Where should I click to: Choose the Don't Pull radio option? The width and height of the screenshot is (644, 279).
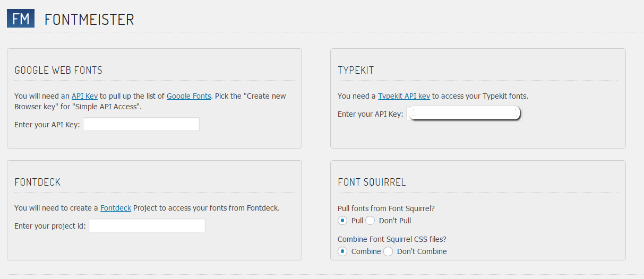pyautogui.click(x=370, y=221)
